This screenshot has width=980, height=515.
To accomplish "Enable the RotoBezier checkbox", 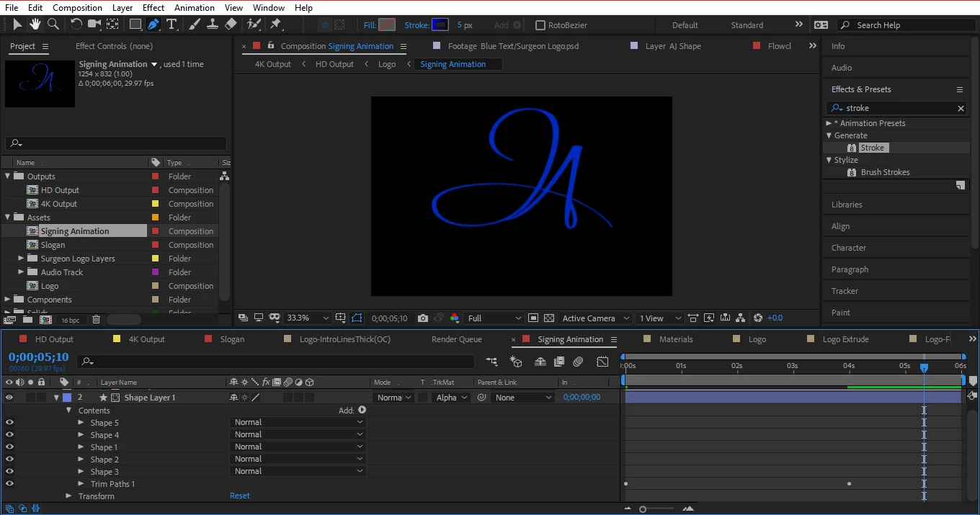I will tap(540, 25).
